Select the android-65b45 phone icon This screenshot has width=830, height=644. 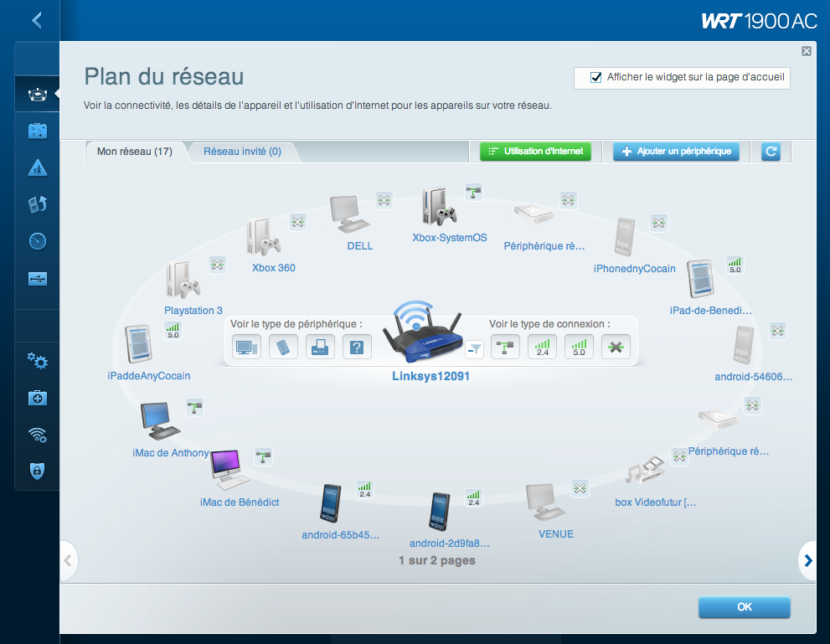[x=330, y=503]
